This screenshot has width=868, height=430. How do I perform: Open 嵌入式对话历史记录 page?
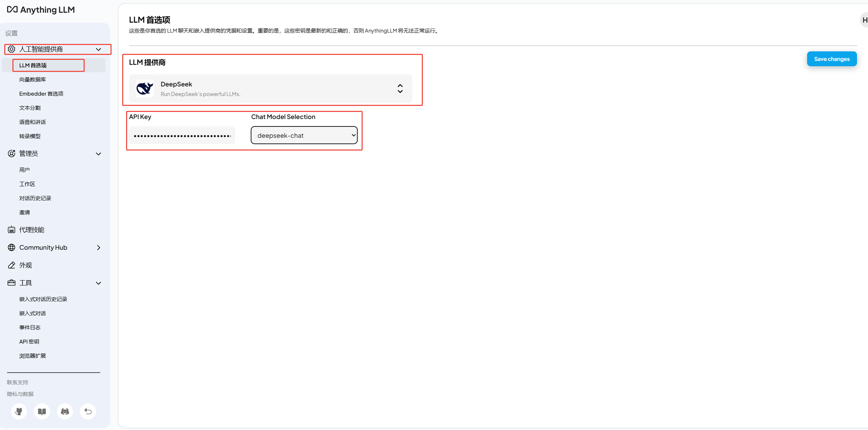click(43, 299)
